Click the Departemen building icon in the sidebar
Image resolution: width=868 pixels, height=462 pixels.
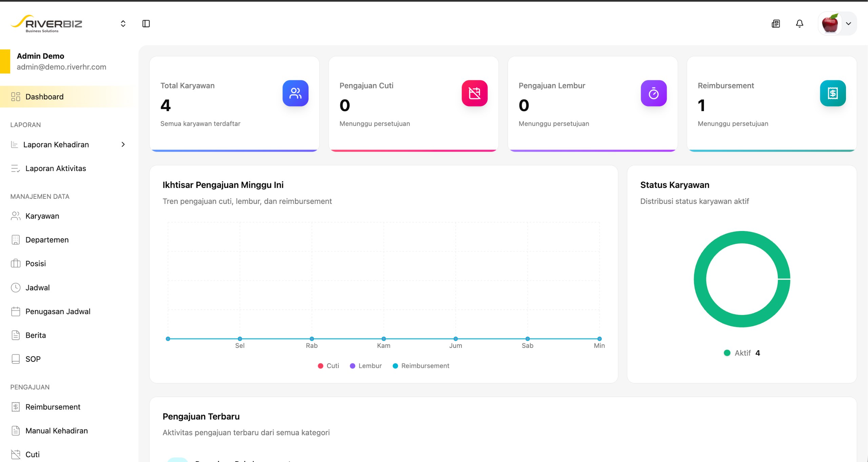pos(16,240)
